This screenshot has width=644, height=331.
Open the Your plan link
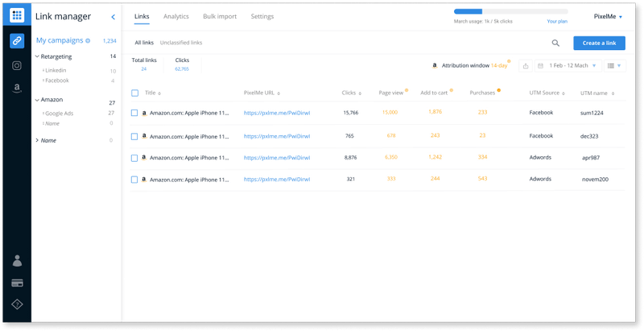[557, 22]
